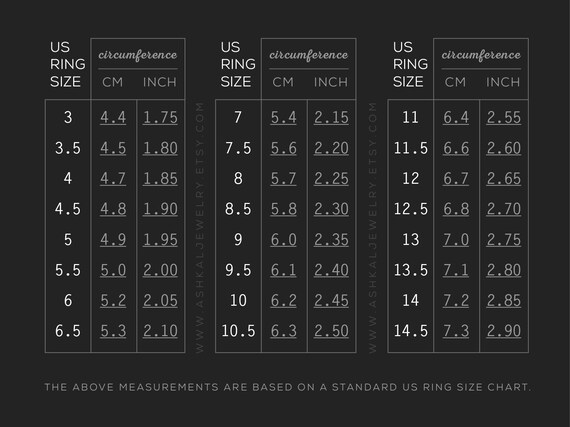This screenshot has width=570, height=427.
Task: Select ring size 10.5 row label
Action: coord(238,331)
